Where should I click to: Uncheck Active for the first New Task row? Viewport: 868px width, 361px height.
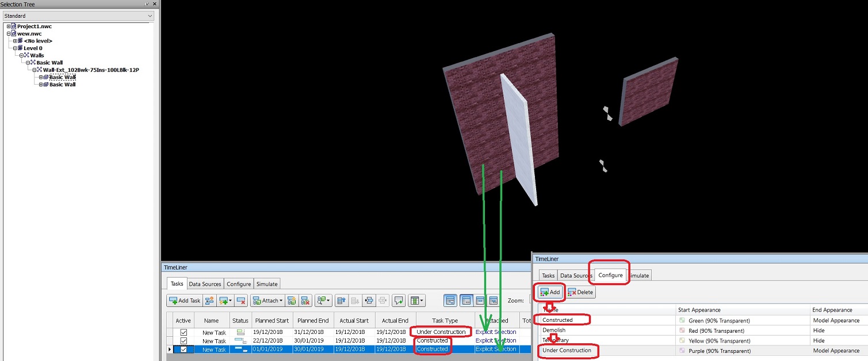[x=182, y=332]
